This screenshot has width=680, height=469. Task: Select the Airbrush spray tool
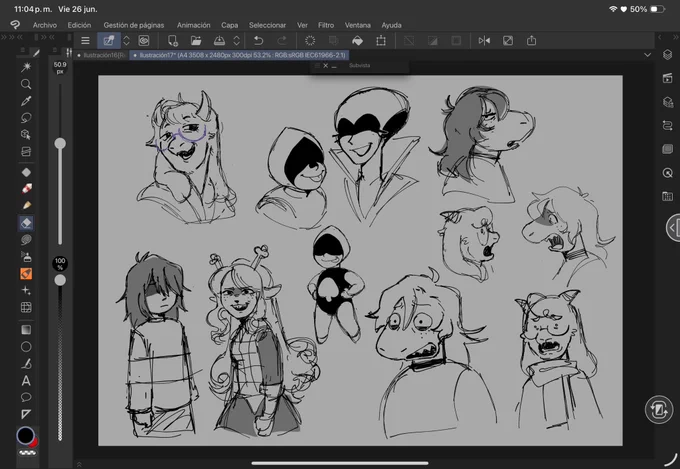26,257
